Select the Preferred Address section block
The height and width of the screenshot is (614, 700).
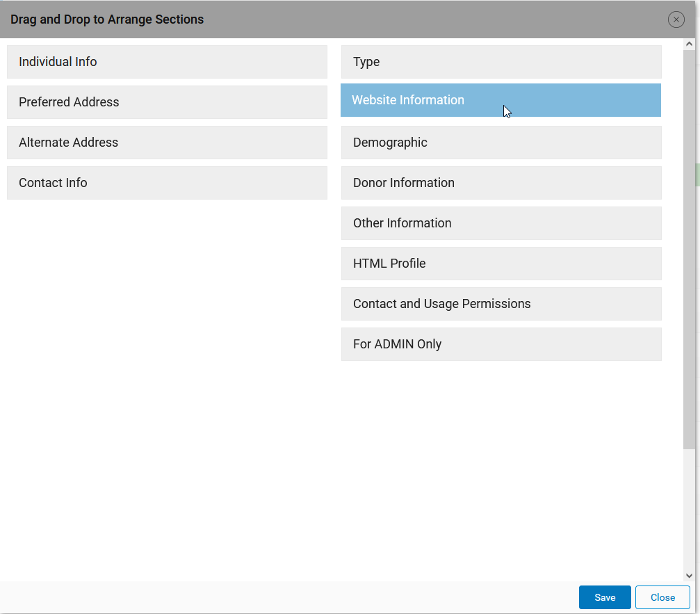pyautogui.click(x=167, y=102)
